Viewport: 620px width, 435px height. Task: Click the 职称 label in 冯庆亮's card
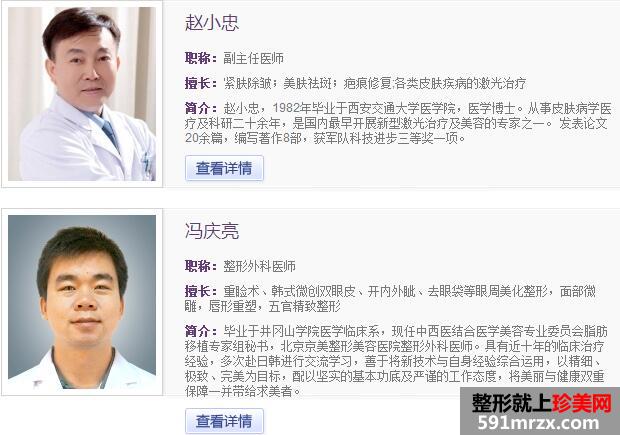(201, 266)
